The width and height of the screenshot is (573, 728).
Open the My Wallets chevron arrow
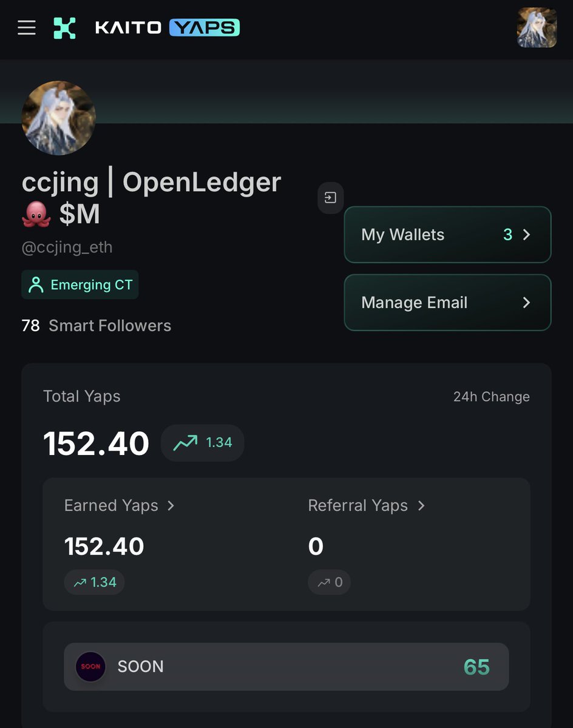tap(526, 235)
